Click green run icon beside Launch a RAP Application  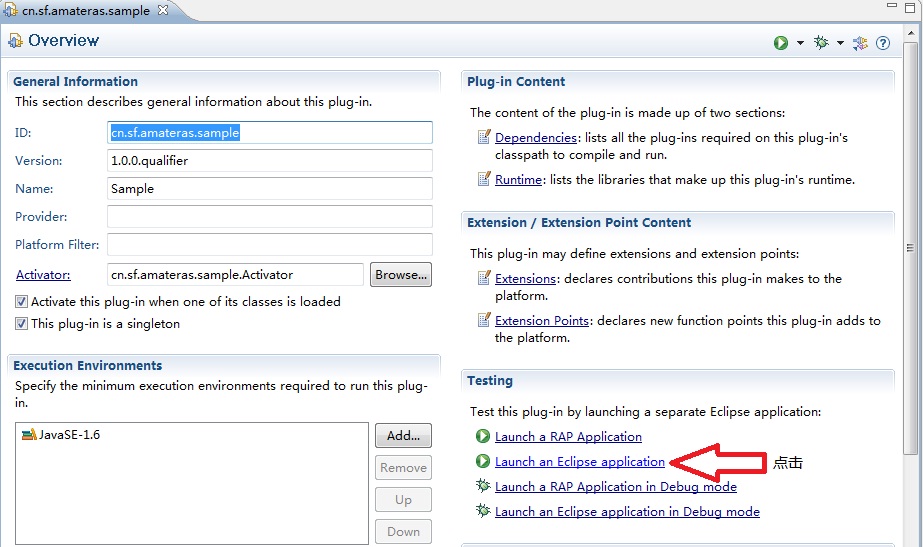pos(483,436)
